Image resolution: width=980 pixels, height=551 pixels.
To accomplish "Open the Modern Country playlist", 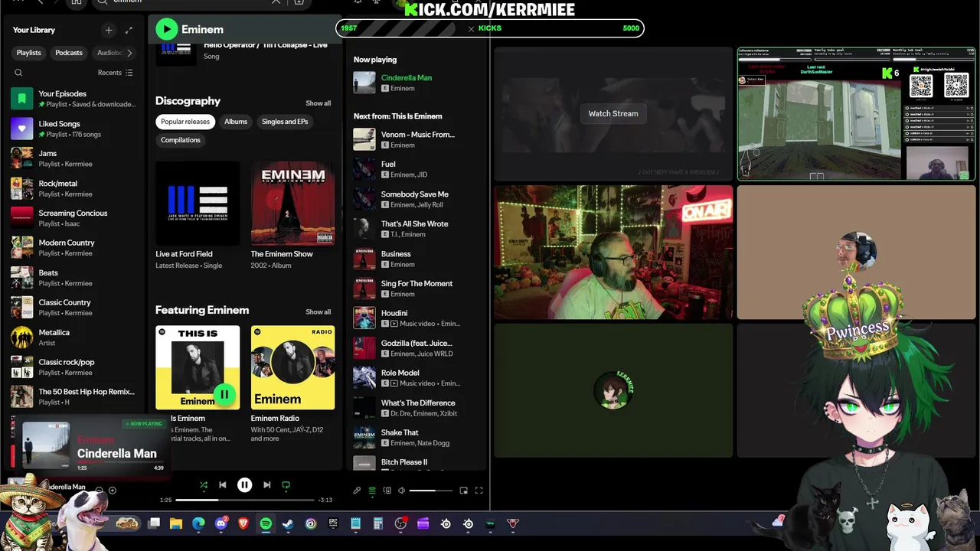I will [x=73, y=247].
